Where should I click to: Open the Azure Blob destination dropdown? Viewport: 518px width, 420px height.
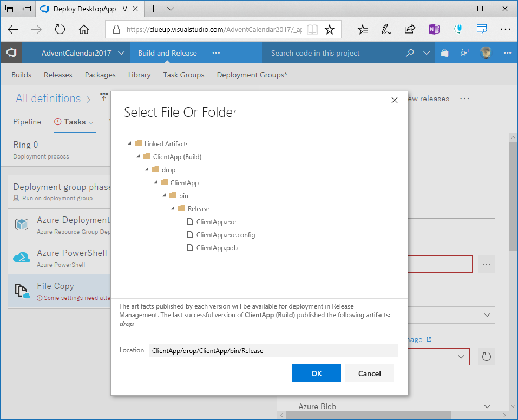tap(393, 406)
